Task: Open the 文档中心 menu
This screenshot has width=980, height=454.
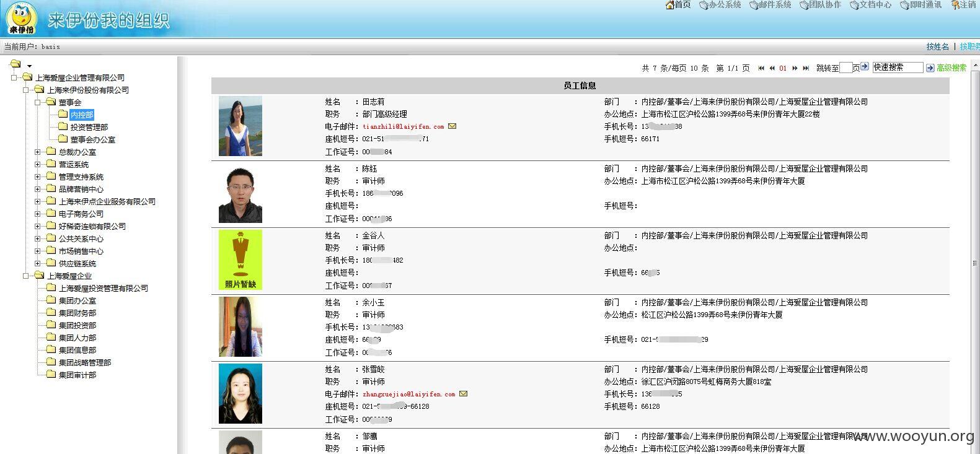Action: click(x=871, y=5)
